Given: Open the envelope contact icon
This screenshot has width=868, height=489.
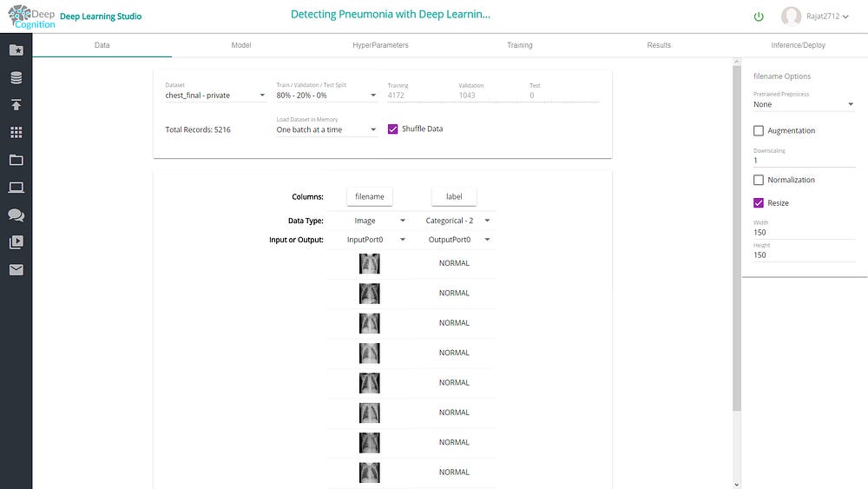Looking at the screenshot, I should click(x=16, y=269).
